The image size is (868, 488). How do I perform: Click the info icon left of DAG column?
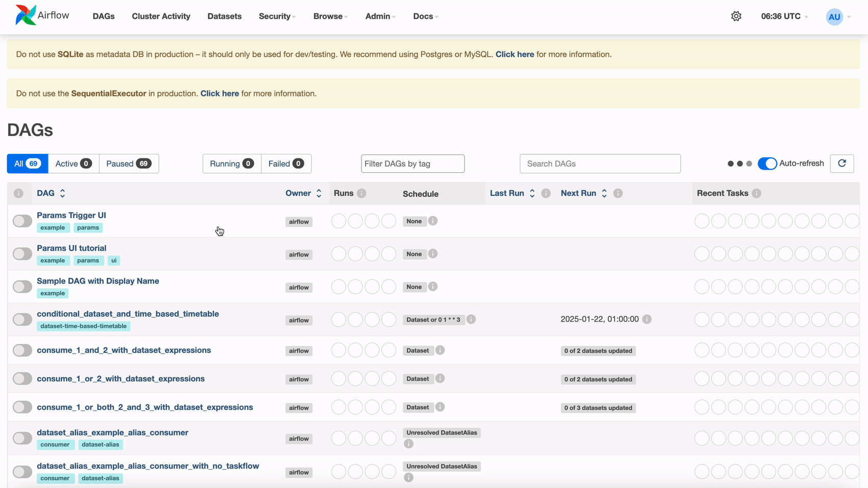click(19, 193)
